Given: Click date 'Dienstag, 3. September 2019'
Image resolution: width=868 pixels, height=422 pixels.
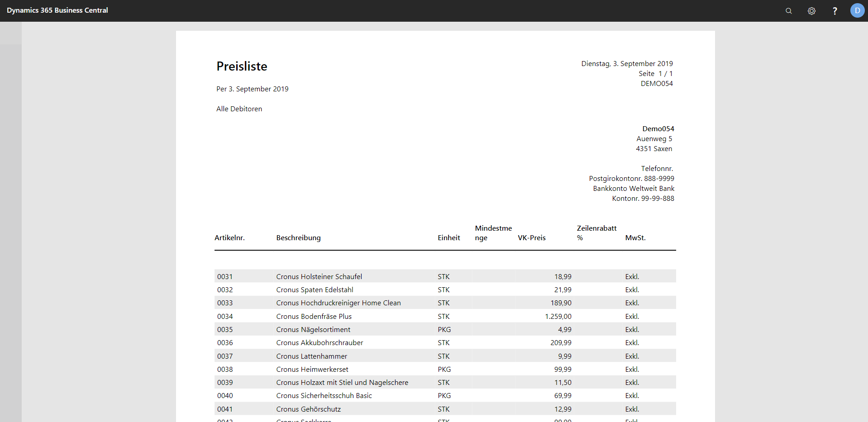Looking at the screenshot, I should point(627,64).
